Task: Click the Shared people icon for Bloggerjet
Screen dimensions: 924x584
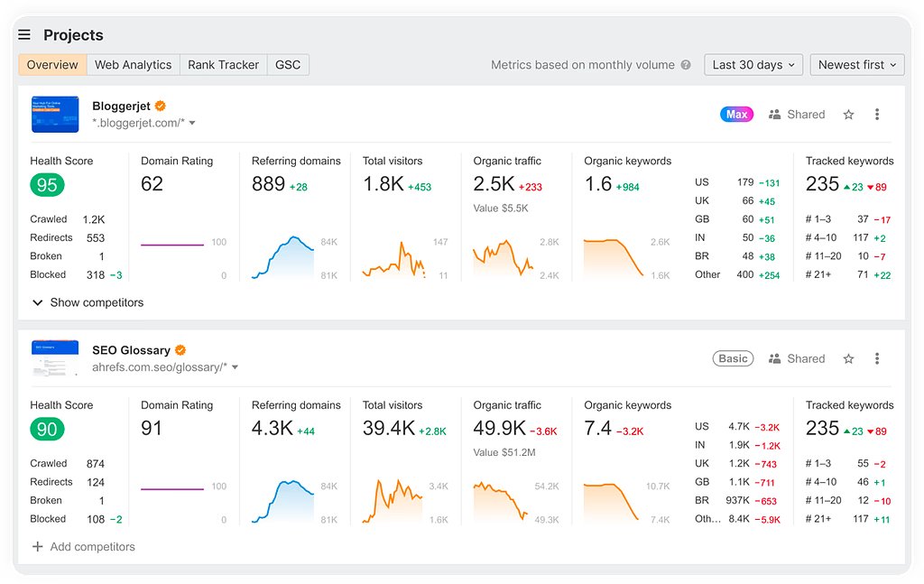Action: pos(774,115)
